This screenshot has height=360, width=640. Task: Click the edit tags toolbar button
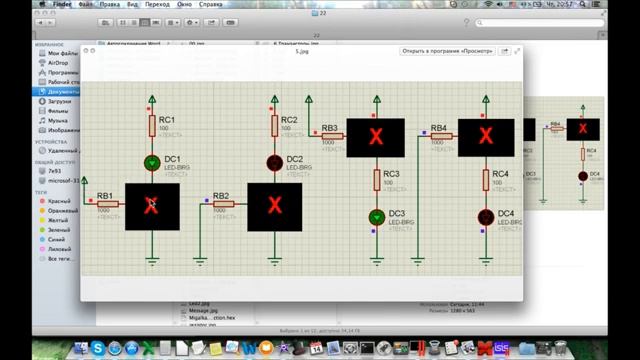[x=231, y=23]
